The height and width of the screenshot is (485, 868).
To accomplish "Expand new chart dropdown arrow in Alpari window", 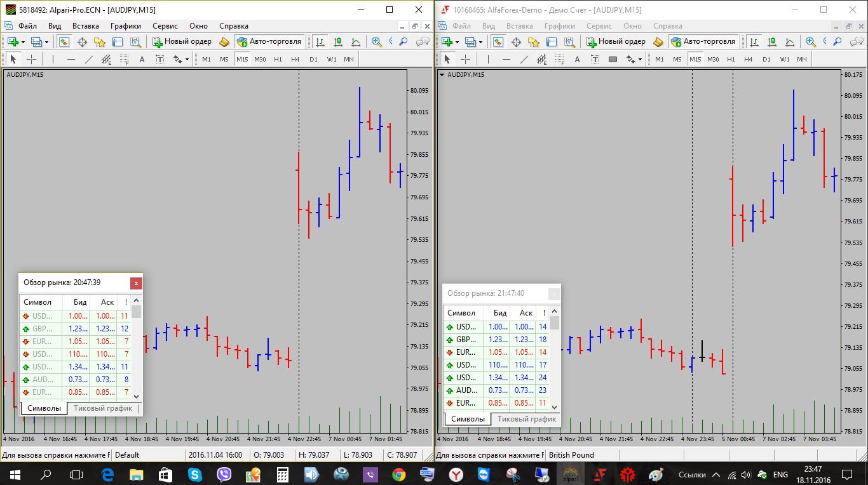I will [23, 42].
